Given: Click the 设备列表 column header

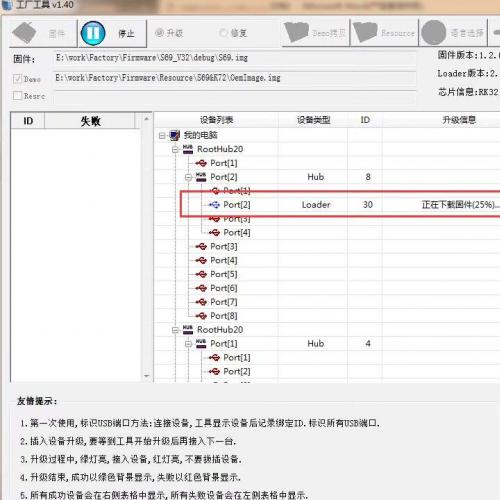Looking at the screenshot, I should [216, 120].
